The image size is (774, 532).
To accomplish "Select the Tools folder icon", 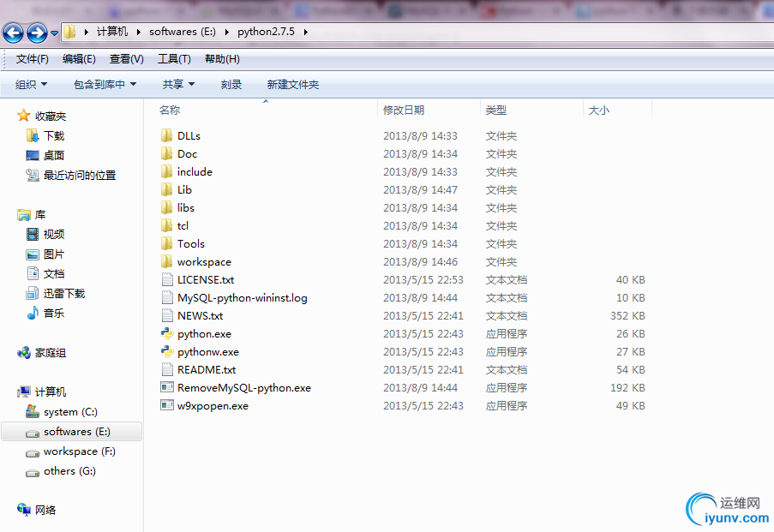I will click(x=167, y=244).
